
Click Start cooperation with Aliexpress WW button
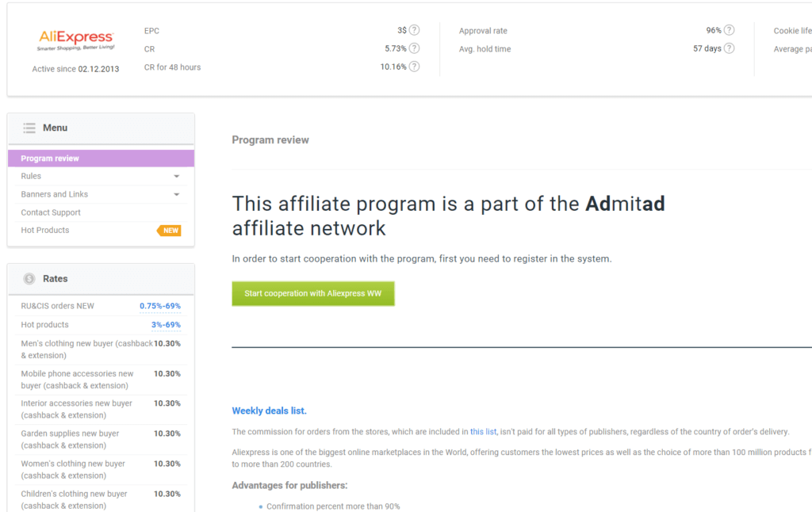pos(313,293)
